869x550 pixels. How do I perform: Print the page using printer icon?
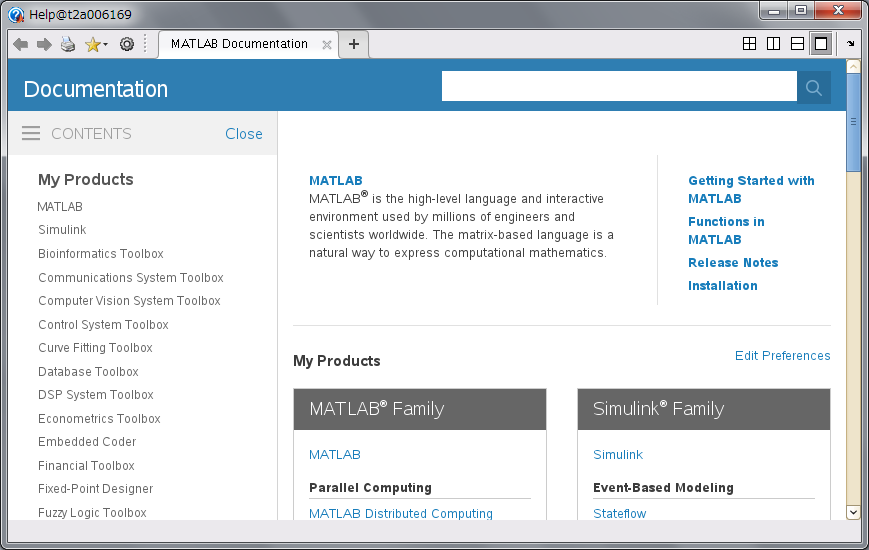point(68,44)
